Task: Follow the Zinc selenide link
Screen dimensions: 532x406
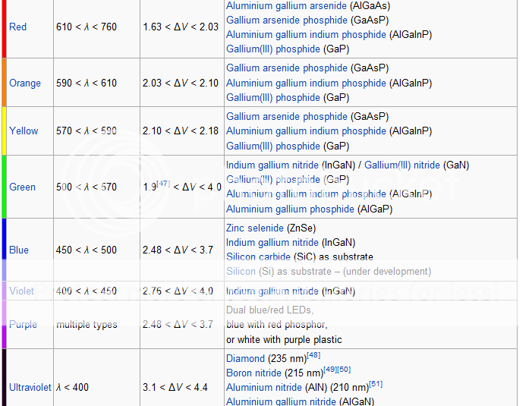Action: [x=255, y=228]
